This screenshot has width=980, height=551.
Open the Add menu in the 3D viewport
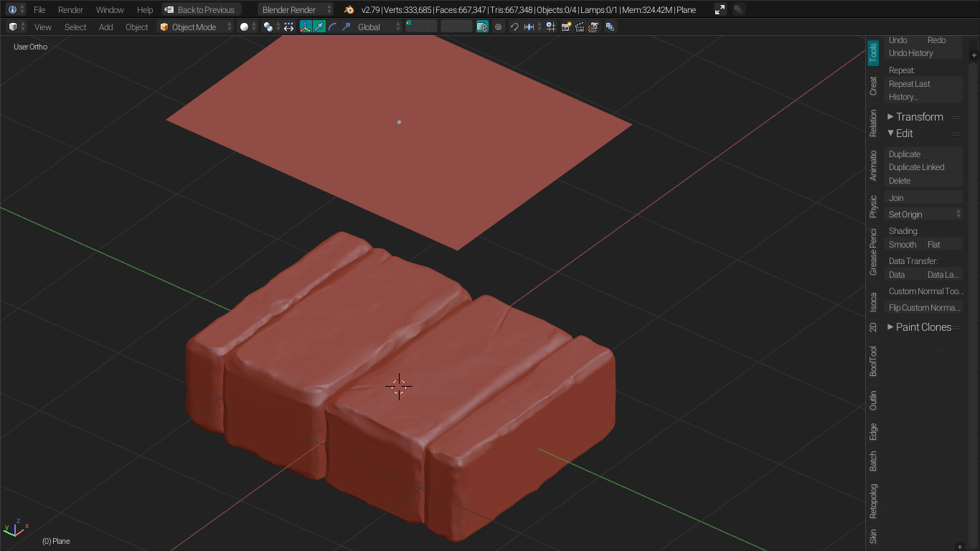[x=106, y=27]
